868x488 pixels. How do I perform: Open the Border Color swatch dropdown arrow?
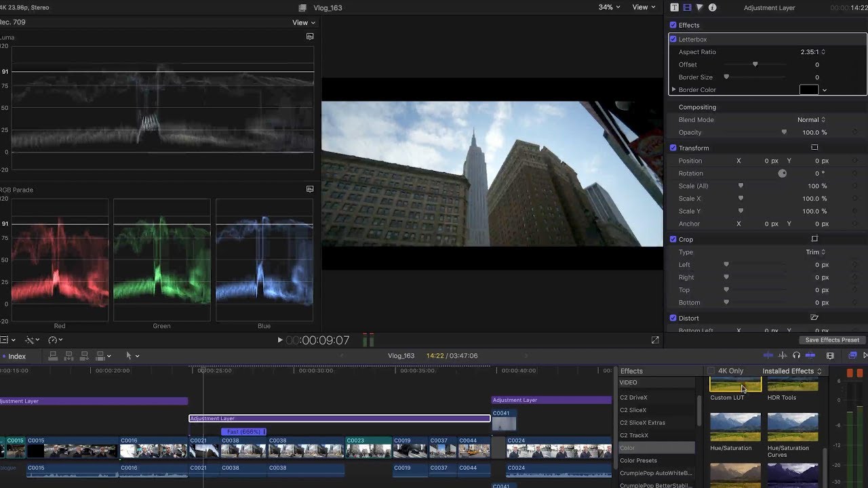(825, 89)
